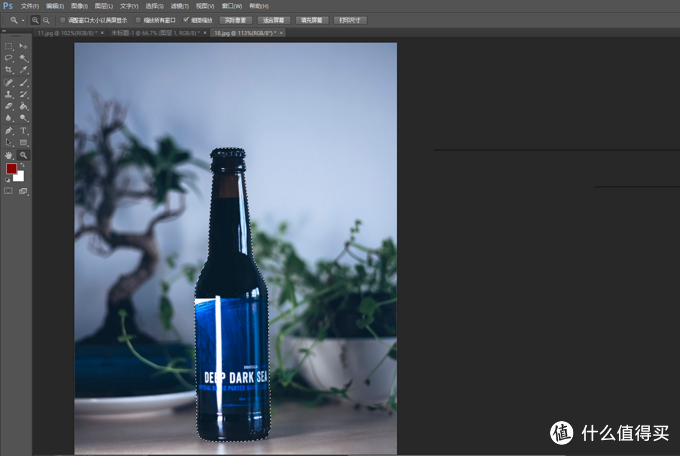Viewport: 680px width, 456px height.
Task: Select the Healing Brush tool
Action: tap(9, 82)
